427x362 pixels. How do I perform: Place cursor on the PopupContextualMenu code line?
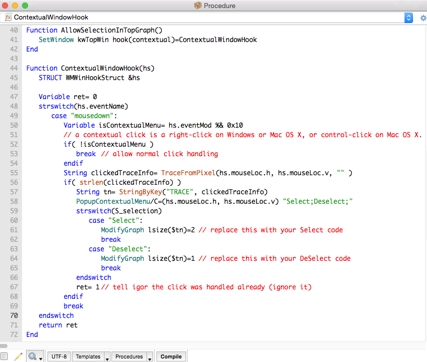(x=214, y=201)
